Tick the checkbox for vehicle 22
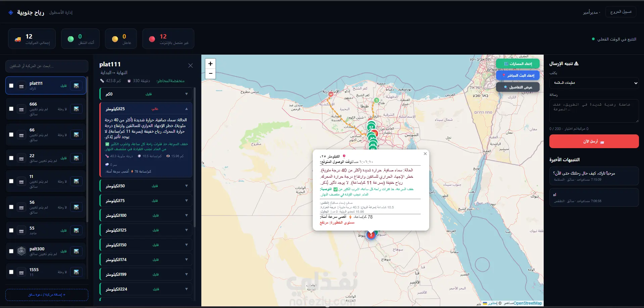 [11, 158]
